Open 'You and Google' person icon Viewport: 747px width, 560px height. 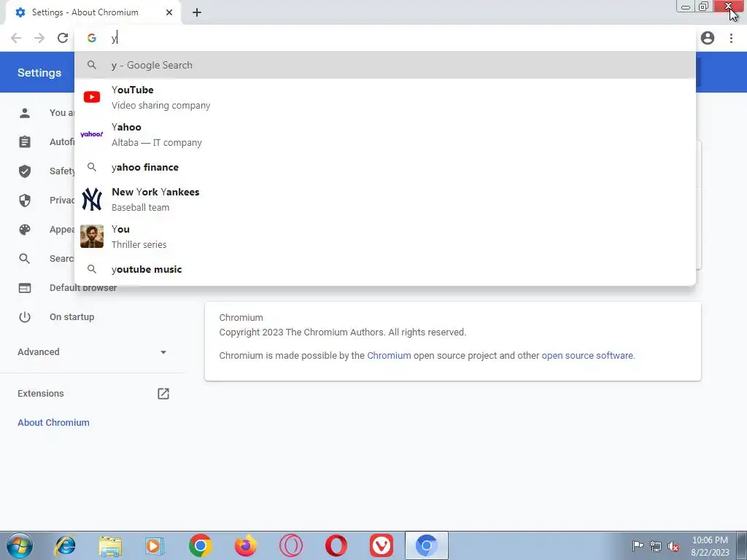[25, 113]
